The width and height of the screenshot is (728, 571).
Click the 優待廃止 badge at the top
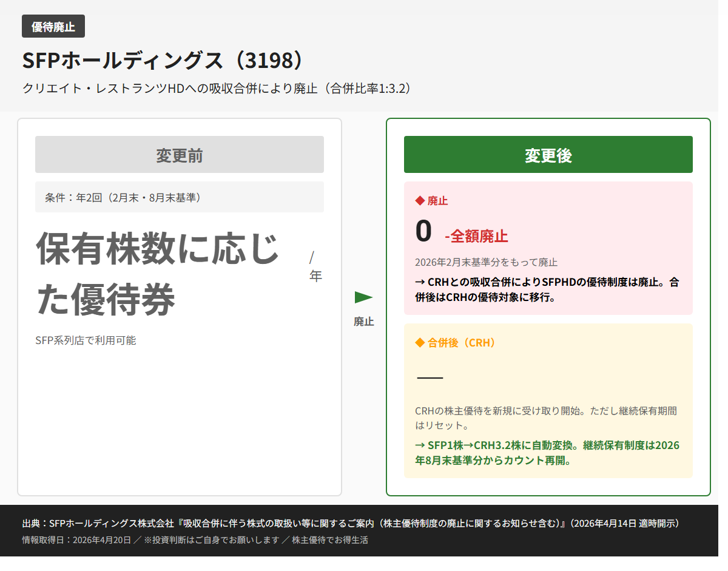(53, 26)
